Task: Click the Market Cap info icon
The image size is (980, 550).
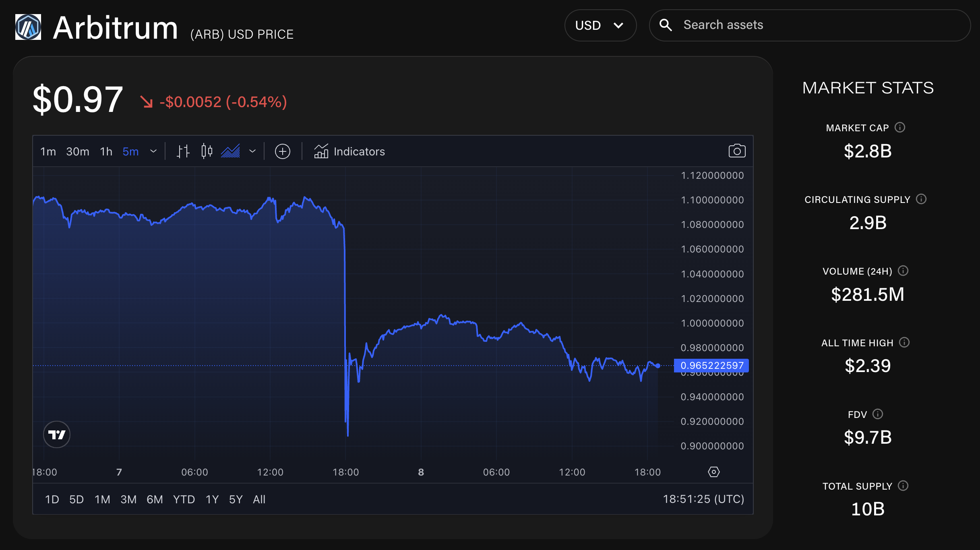Action: [x=900, y=127]
